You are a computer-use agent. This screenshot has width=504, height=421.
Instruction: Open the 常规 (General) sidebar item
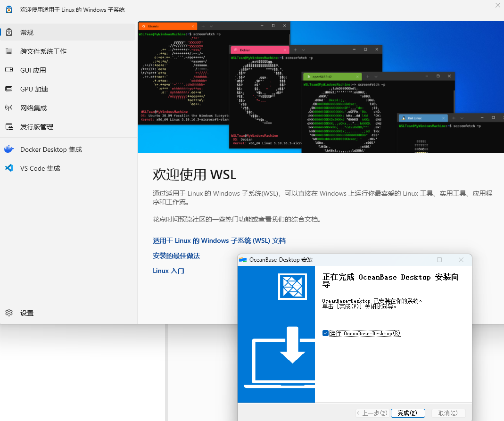click(x=68, y=32)
